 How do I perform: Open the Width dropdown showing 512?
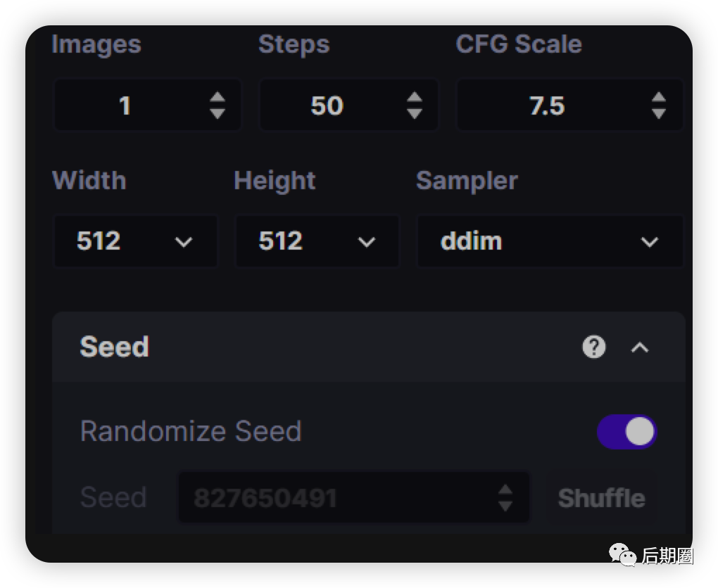[x=135, y=242]
